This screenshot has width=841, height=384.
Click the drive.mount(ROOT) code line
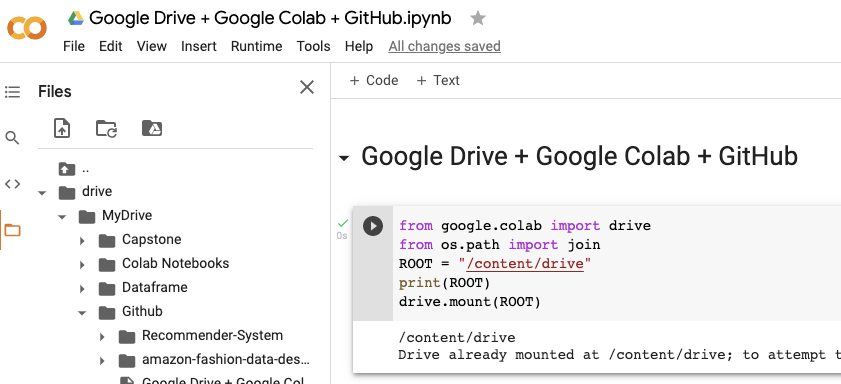point(470,302)
